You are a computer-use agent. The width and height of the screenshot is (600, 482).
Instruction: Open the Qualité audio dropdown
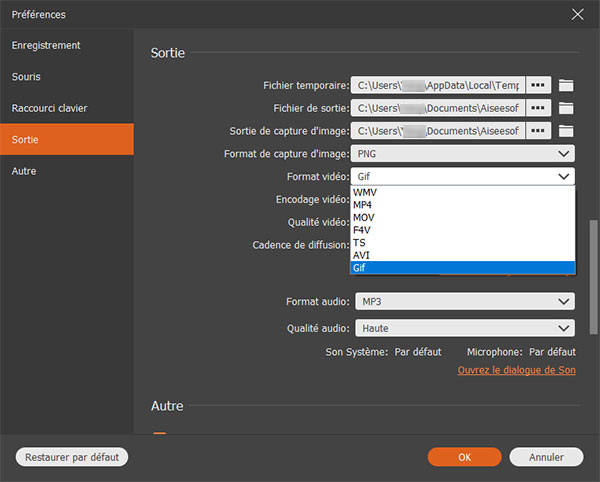pos(462,328)
